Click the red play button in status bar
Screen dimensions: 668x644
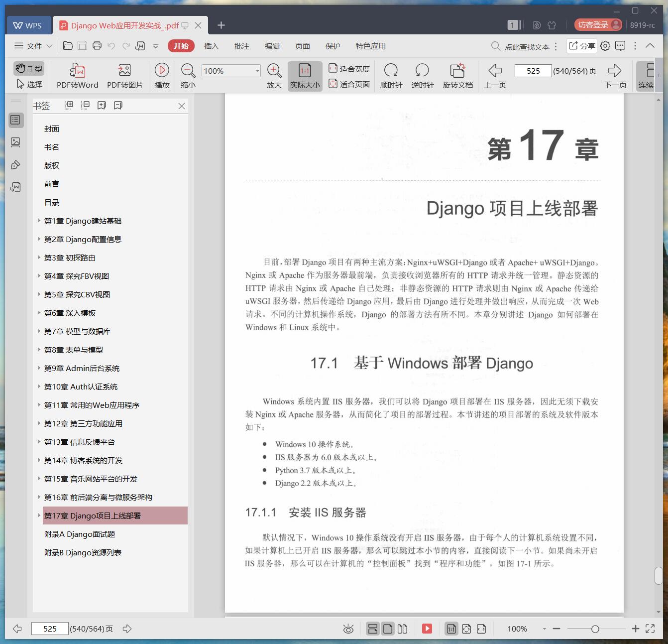(x=427, y=629)
